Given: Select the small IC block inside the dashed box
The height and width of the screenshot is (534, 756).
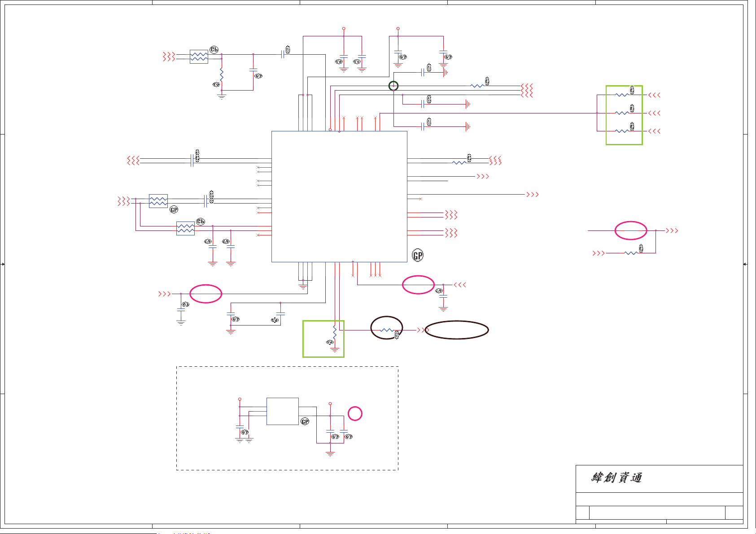Looking at the screenshot, I should [282, 411].
